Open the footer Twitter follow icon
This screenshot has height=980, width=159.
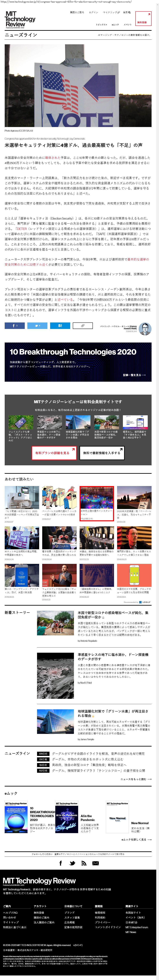[x=72, y=863]
